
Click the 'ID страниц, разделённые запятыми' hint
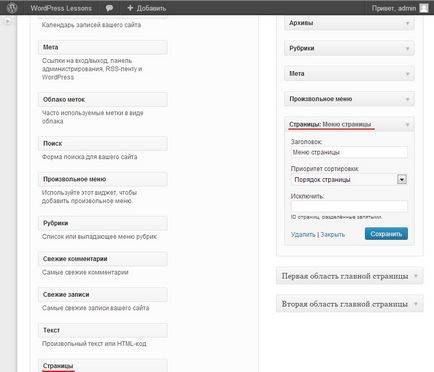(x=336, y=217)
